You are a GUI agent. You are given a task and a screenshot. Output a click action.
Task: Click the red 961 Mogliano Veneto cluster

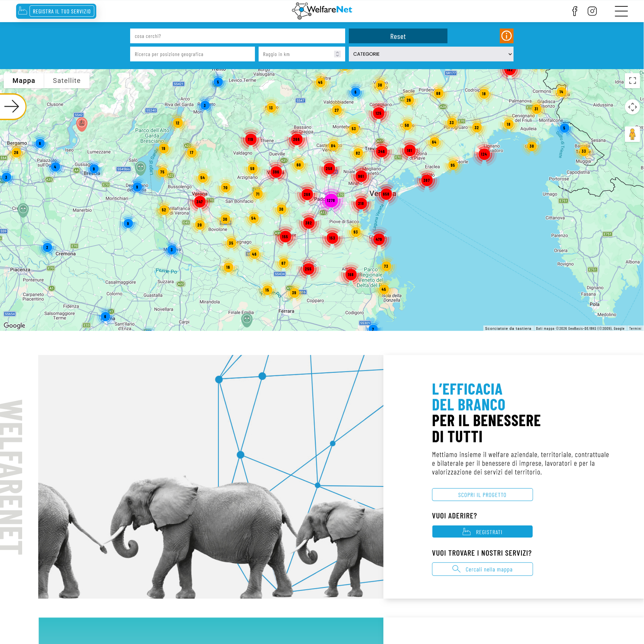pyautogui.click(x=361, y=176)
